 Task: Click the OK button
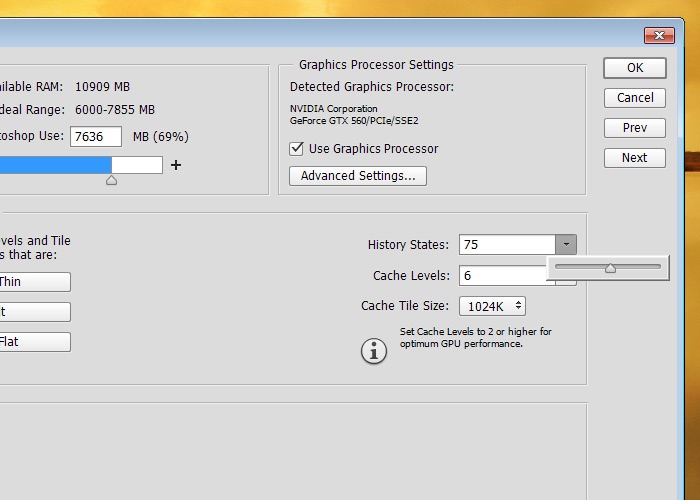pyautogui.click(x=634, y=68)
